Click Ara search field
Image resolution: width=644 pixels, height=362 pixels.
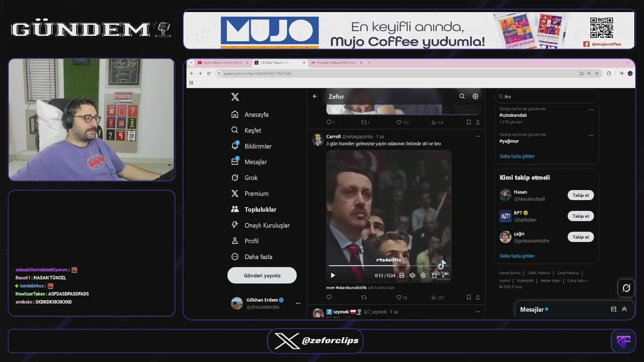click(x=547, y=96)
